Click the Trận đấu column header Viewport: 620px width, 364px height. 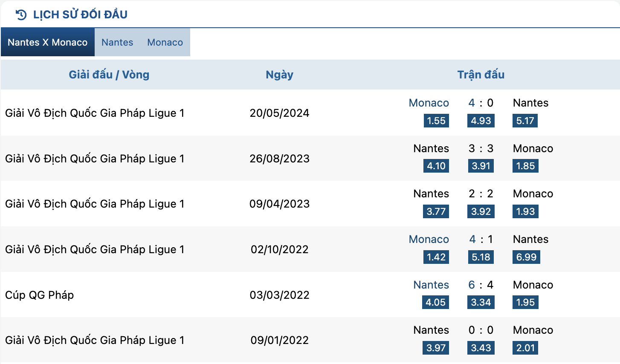[x=481, y=75]
